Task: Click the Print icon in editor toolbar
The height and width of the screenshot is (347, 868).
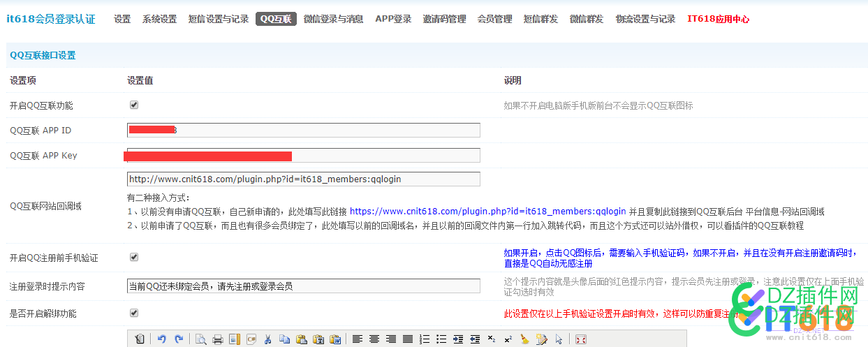Action: 218,339
